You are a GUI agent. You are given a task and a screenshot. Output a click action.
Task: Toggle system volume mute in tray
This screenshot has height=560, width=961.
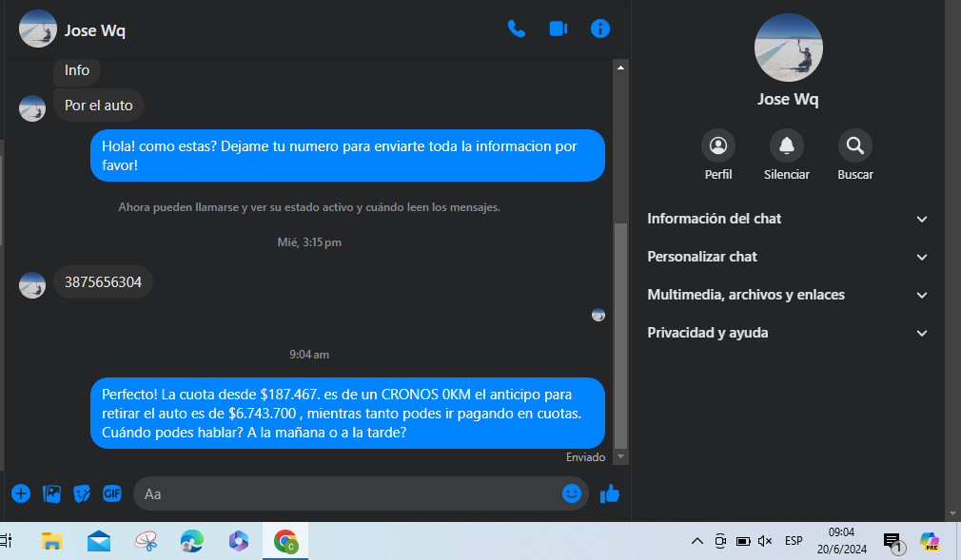[765, 541]
